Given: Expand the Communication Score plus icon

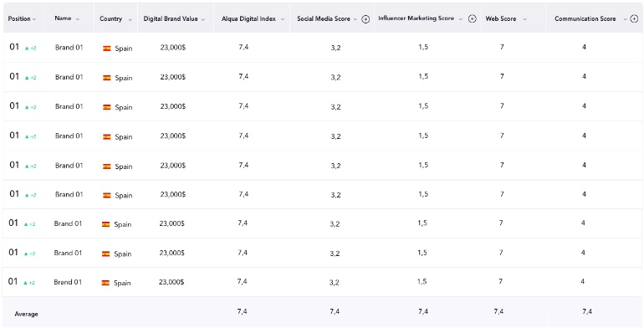Looking at the screenshot, I should pyautogui.click(x=634, y=19).
